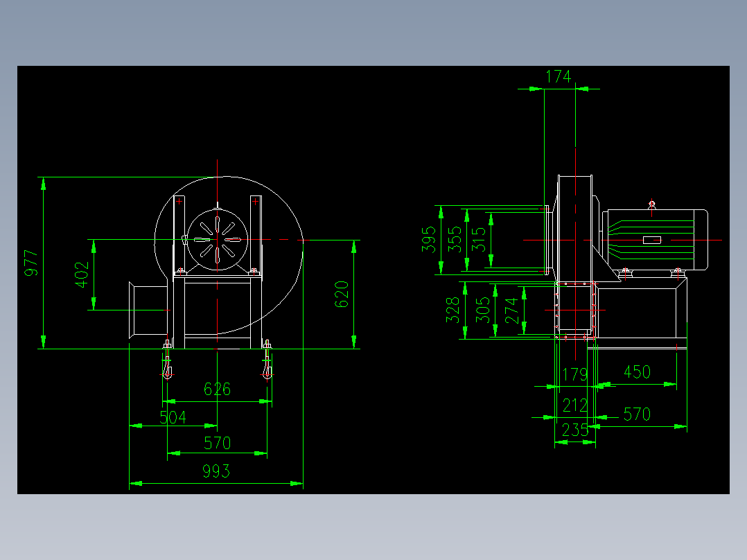The width and height of the screenshot is (747, 560).
Task: Select the motor nameplate rectangle
Action: coord(651,240)
